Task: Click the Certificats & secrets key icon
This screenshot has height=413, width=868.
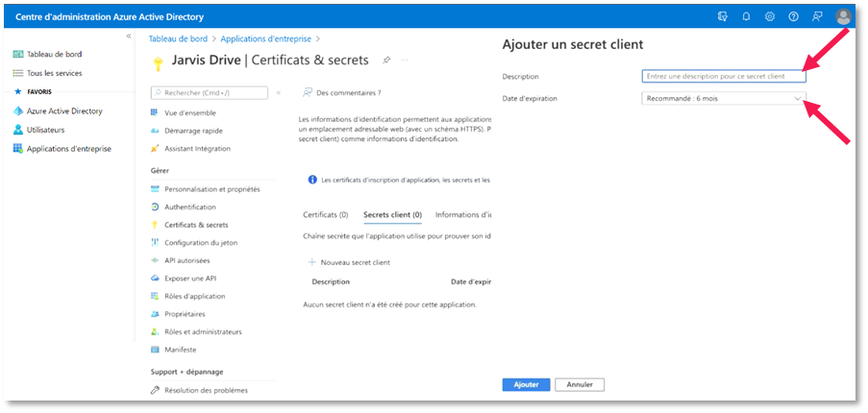Action: pos(155,225)
